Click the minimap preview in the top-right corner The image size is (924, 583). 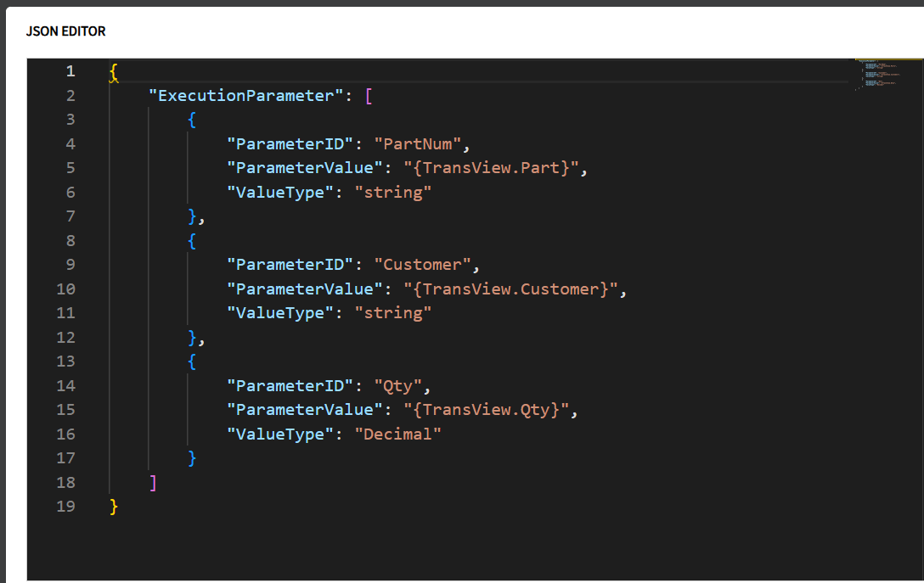click(887, 76)
